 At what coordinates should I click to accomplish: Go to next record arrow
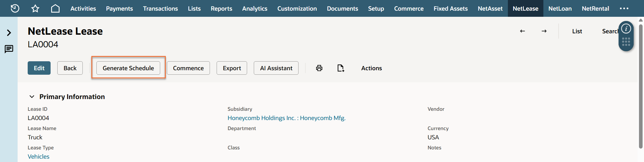[544, 31]
